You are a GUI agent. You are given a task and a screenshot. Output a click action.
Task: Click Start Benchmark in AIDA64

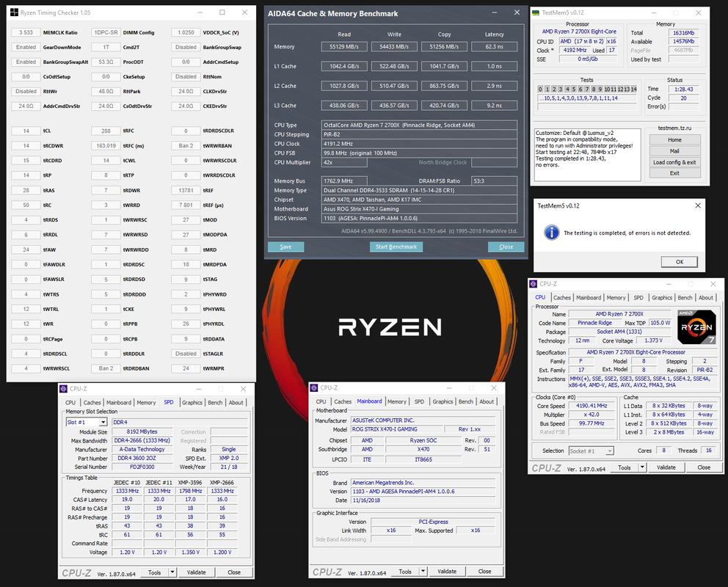(x=396, y=247)
